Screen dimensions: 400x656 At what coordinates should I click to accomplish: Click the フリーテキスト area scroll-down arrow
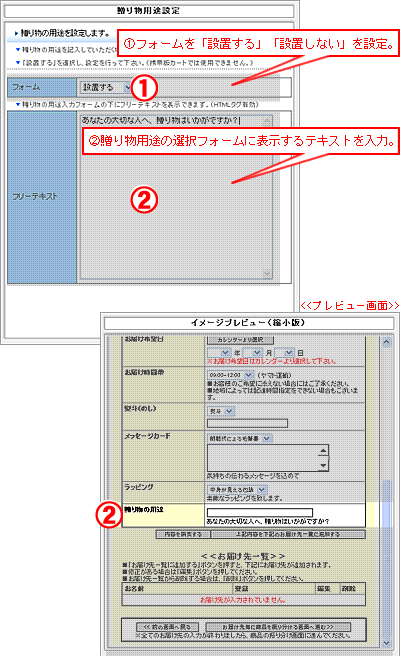[x=267, y=273]
